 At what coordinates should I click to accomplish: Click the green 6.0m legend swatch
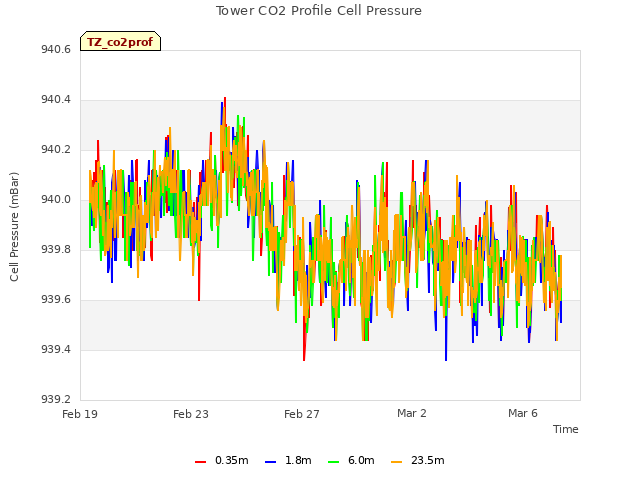tap(333, 462)
